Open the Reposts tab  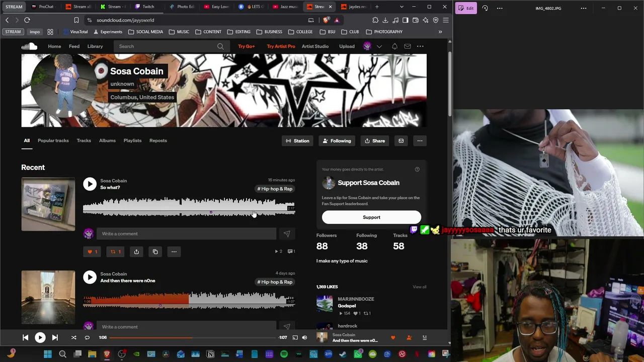tap(158, 141)
